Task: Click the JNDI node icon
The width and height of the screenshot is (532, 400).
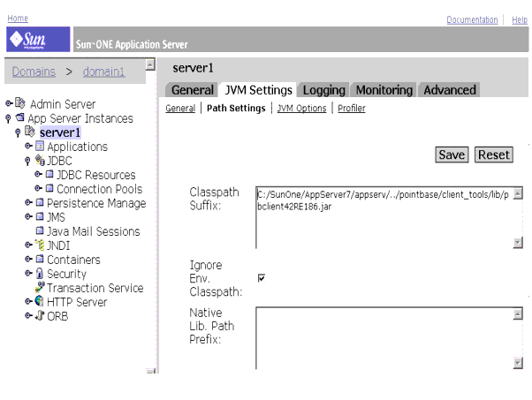Action: [x=40, y=245]
